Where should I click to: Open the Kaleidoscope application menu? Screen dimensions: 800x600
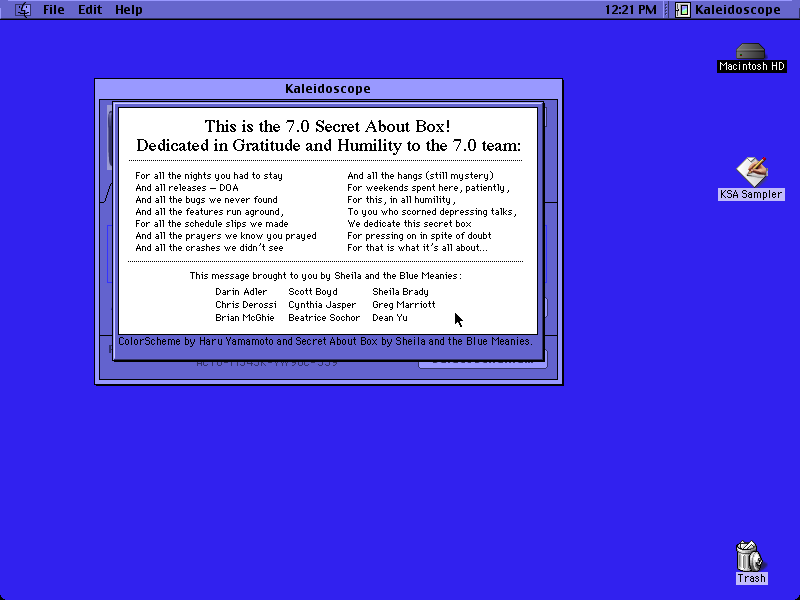tap(729, 10)
